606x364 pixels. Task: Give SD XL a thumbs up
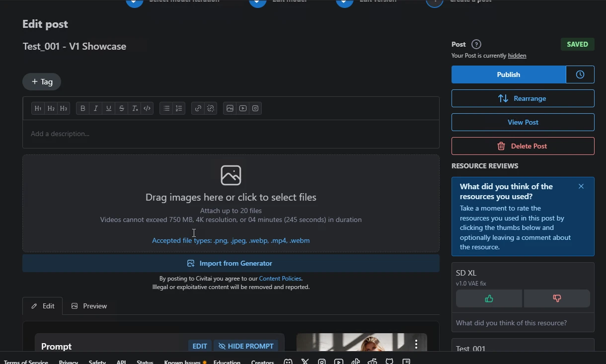coord(489,298)
